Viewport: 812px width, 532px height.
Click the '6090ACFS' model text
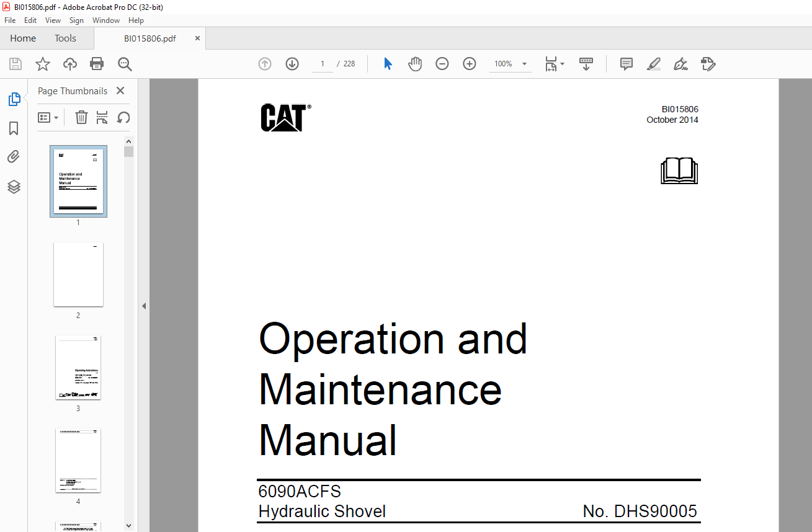(300, 492)
